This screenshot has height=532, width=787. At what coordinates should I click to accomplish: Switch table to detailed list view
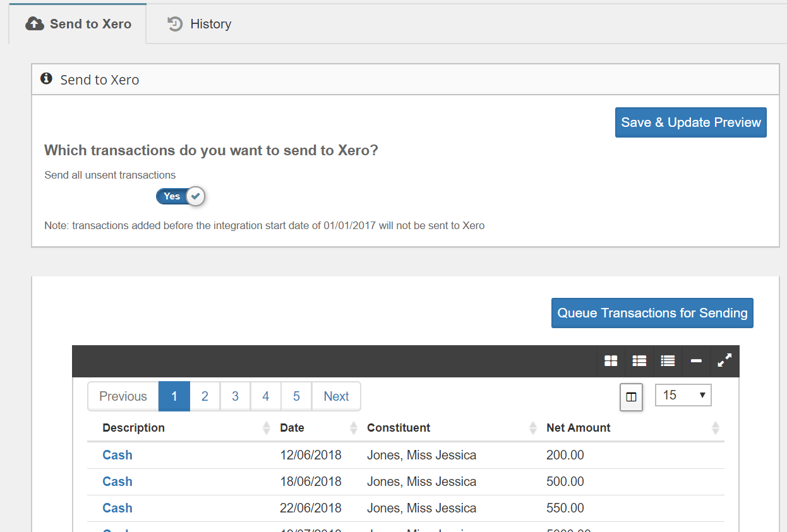point(639,361)
